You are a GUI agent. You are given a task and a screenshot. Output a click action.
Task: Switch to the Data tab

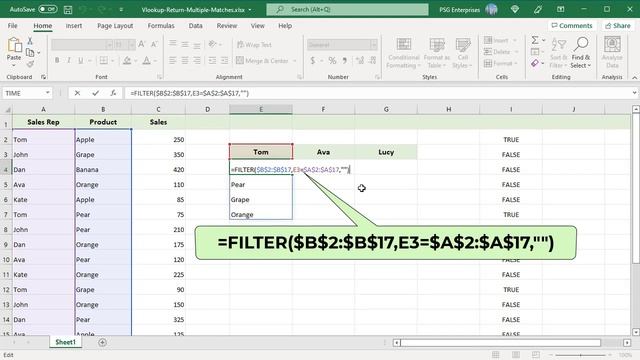[196, 26]
